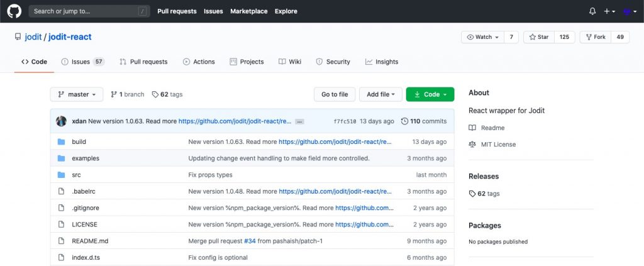Viewport: 644px width, 266px height.
Task: Open the jodit-react repository name link
Action: pyautogui.click(x=70, y=37)
